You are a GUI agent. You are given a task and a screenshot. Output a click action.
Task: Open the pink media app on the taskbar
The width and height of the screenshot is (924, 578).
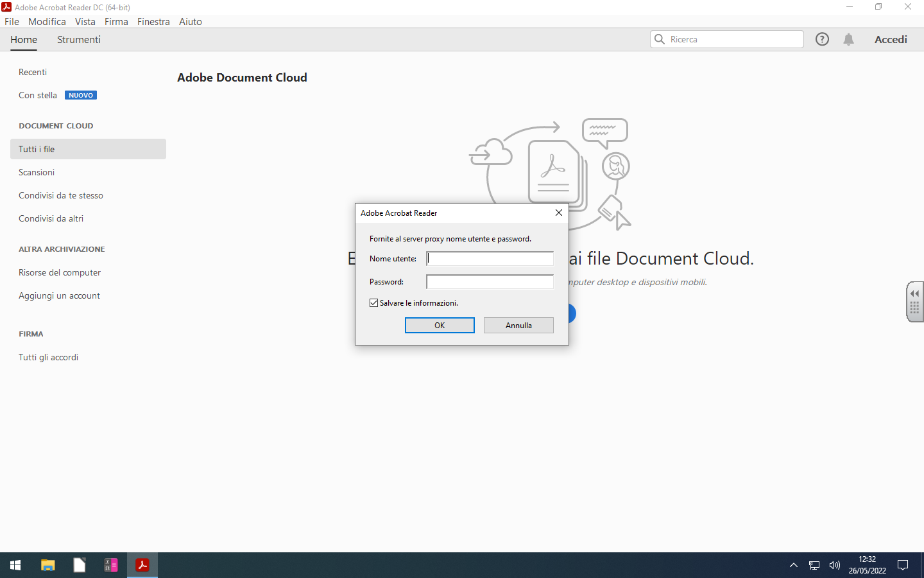click(110, 565)
